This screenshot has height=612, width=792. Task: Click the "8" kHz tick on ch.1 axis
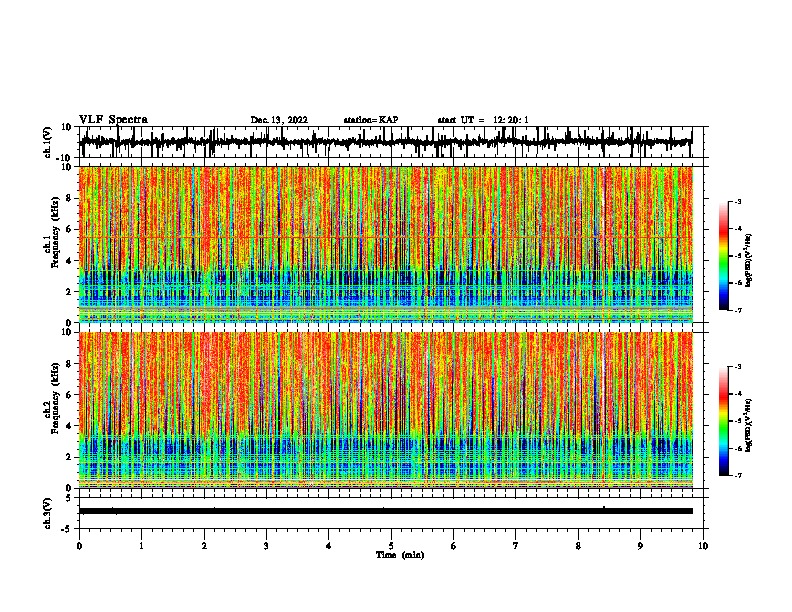coord(69,198)
